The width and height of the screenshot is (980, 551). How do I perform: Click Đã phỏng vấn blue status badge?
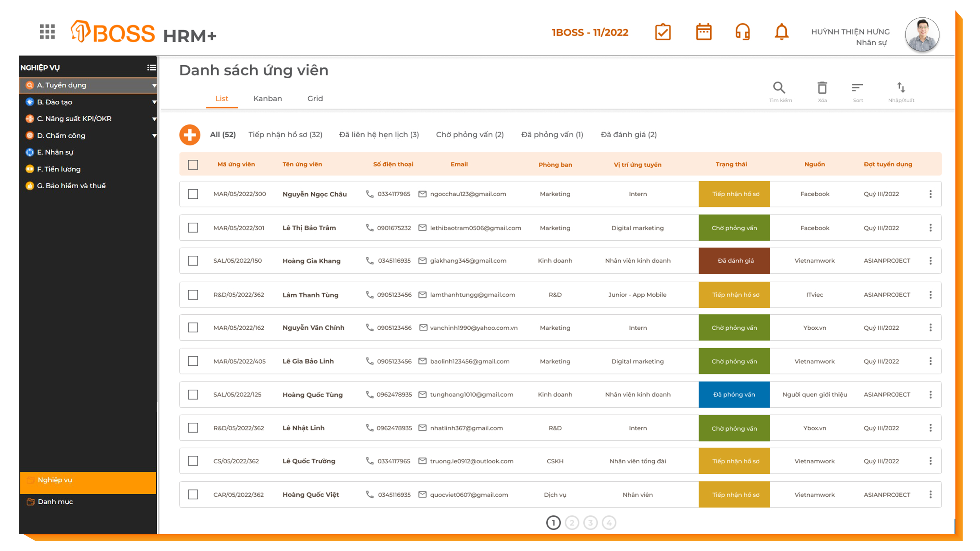pyautogui.click(x=734, y=395)
